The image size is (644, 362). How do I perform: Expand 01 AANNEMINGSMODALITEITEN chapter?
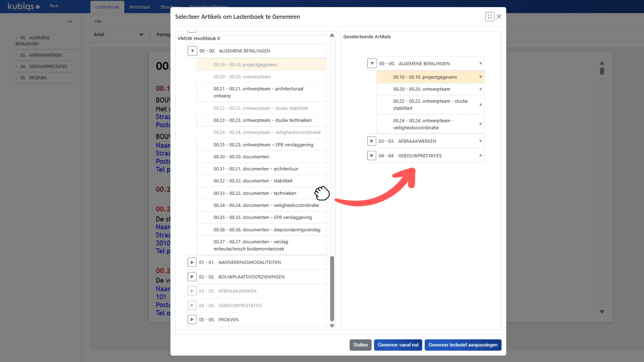coord(192,262)
